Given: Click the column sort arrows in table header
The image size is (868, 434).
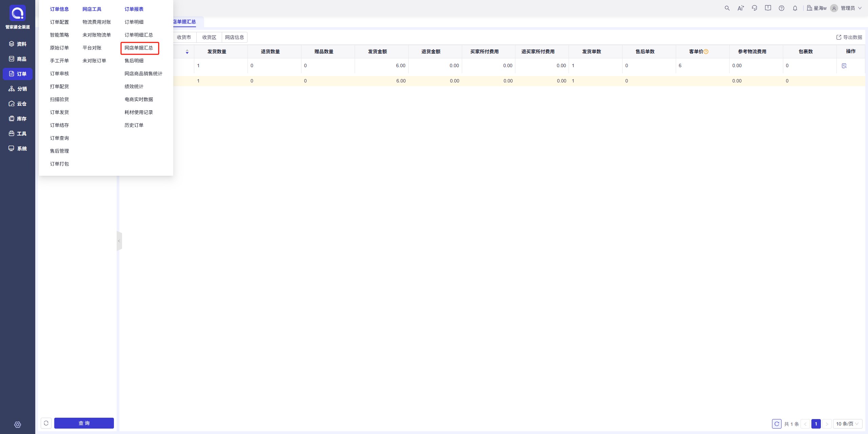Looking at the screenshot, I should (187, 52).
